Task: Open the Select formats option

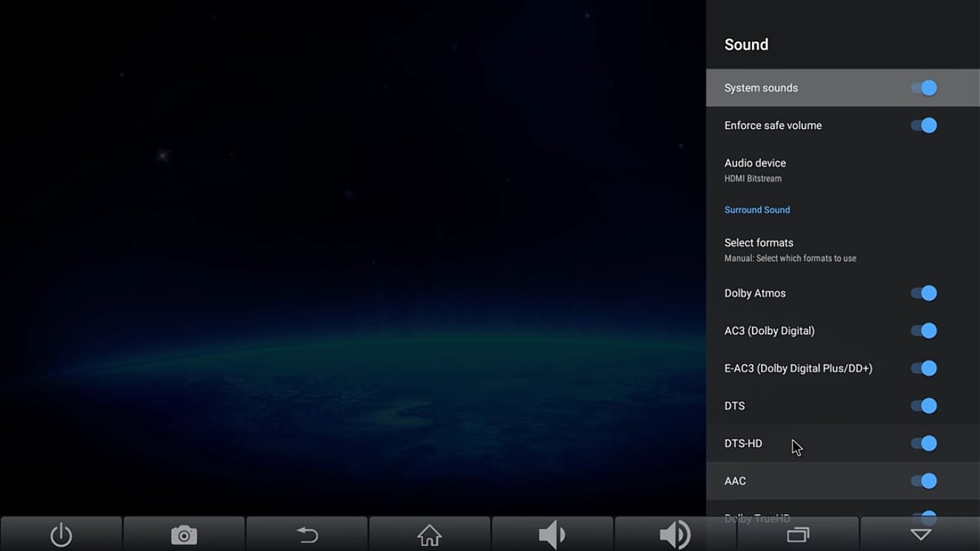Action: point(759,249)
